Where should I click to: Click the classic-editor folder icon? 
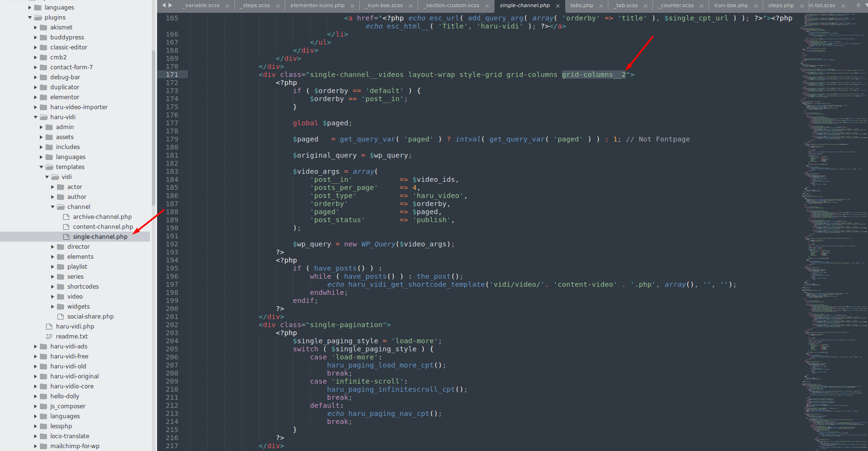44,47
